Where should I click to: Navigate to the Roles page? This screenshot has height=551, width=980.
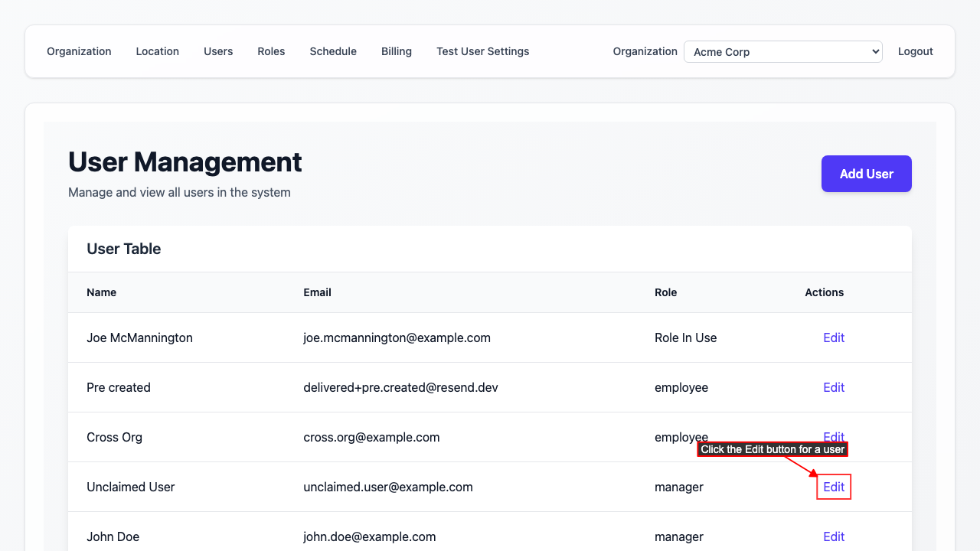[271, 51]
